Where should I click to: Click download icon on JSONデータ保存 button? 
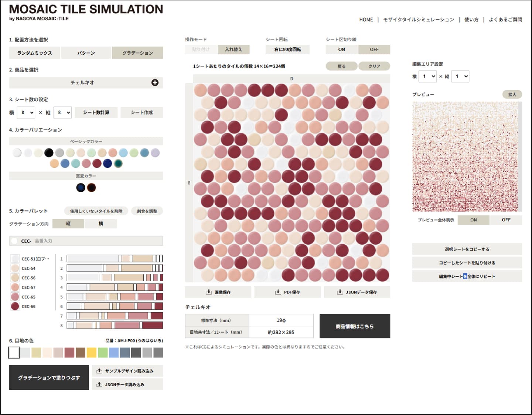(340, 292)
